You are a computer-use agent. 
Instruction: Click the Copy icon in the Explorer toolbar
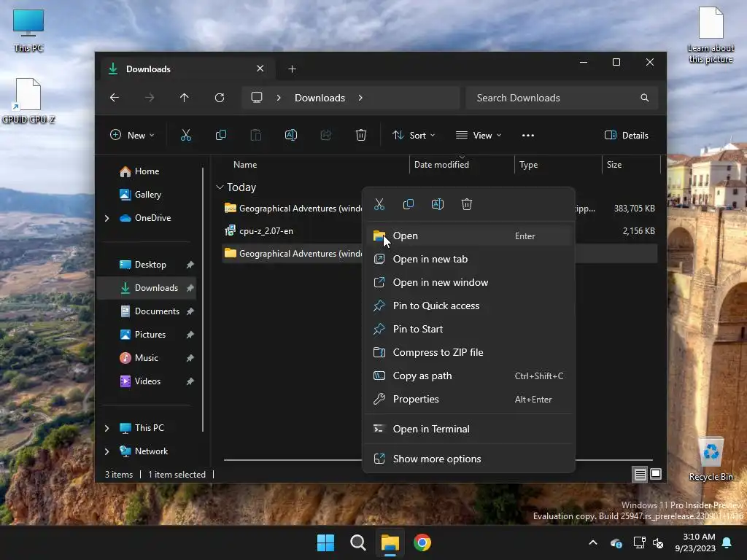pos(220,135)
